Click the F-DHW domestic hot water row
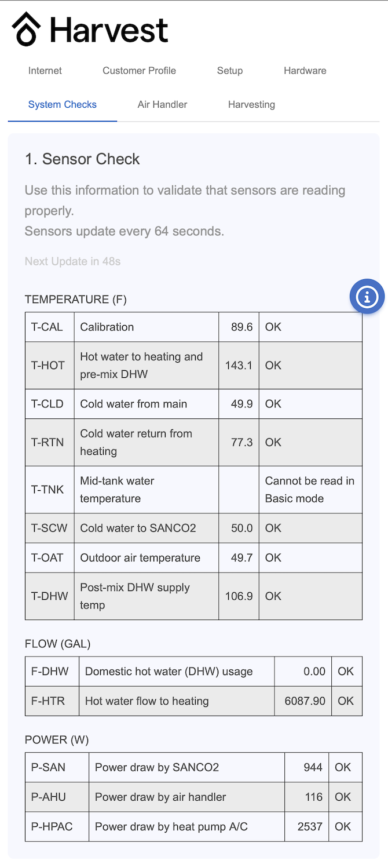 [193, 672]
